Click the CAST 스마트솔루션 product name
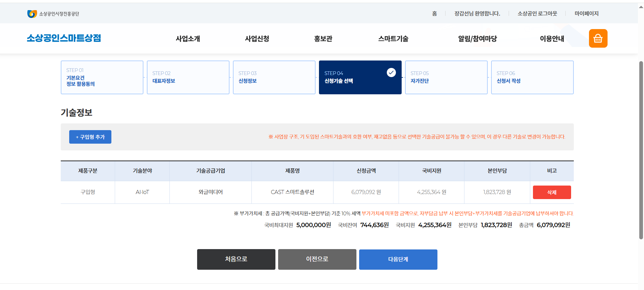 tap(292, 192)
